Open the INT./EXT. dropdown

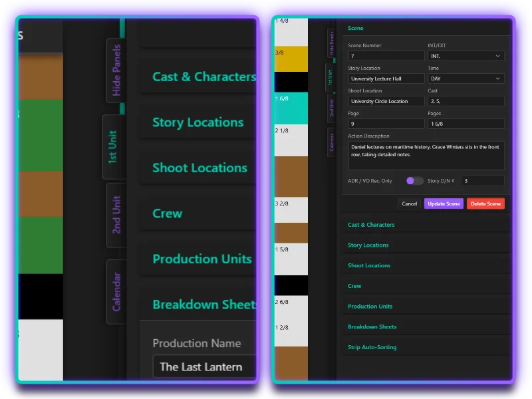(465, 56)
